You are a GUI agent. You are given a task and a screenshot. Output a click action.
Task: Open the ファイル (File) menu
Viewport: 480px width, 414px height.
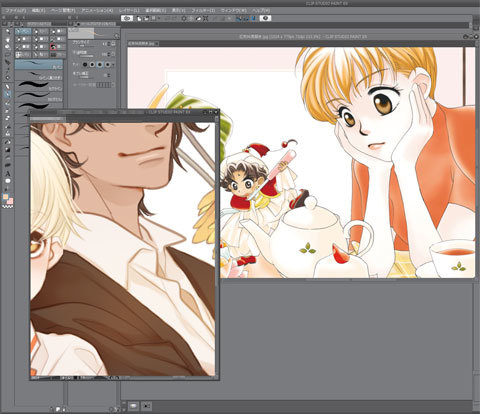[16, 11]
